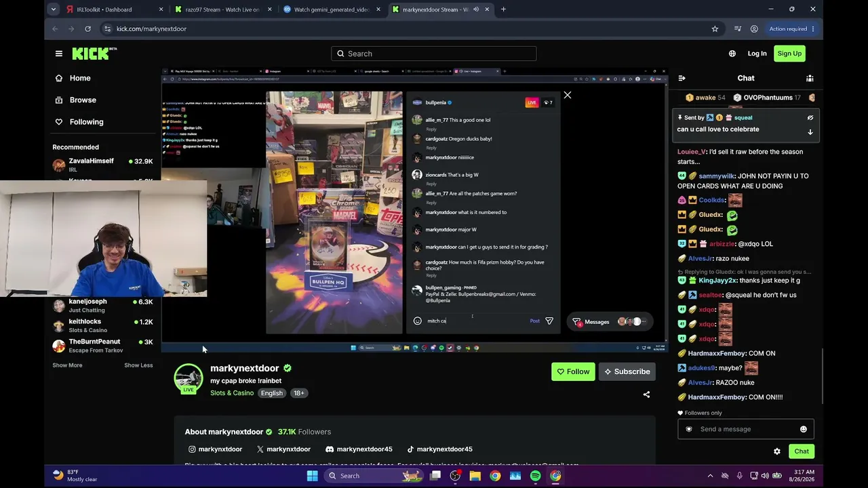Viewport: 868px width, 488px height.
Task: Click the Sign Up button
Action: coord(789,54)
